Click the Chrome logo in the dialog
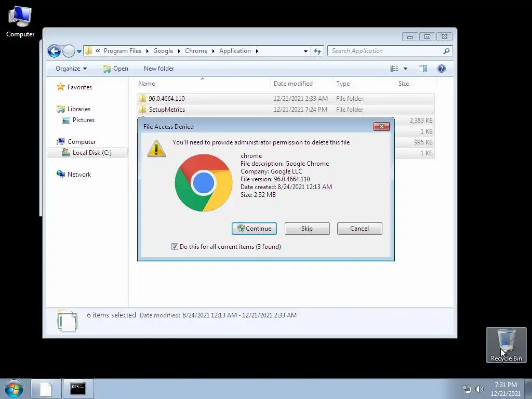The width and height of the screenshot is (532, 399). pyautogui.click(x=203, y=183)
